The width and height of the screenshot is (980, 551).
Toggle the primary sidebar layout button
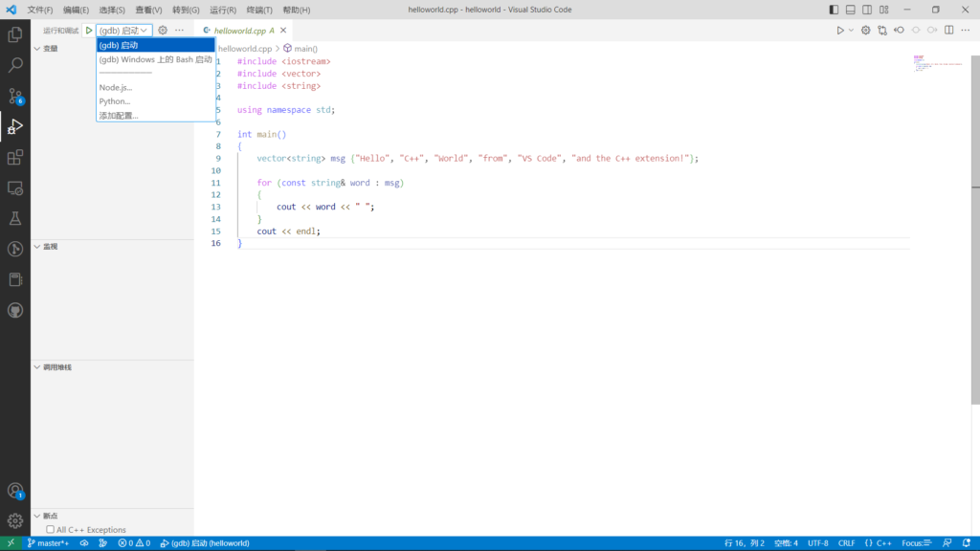point(835,10)
